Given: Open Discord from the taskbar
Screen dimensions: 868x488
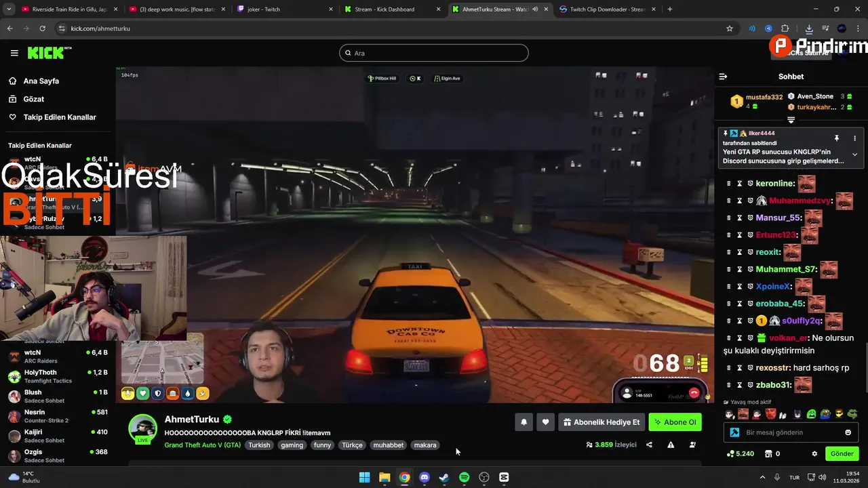Looking at the screenshot, I should (x=425, y=477).
